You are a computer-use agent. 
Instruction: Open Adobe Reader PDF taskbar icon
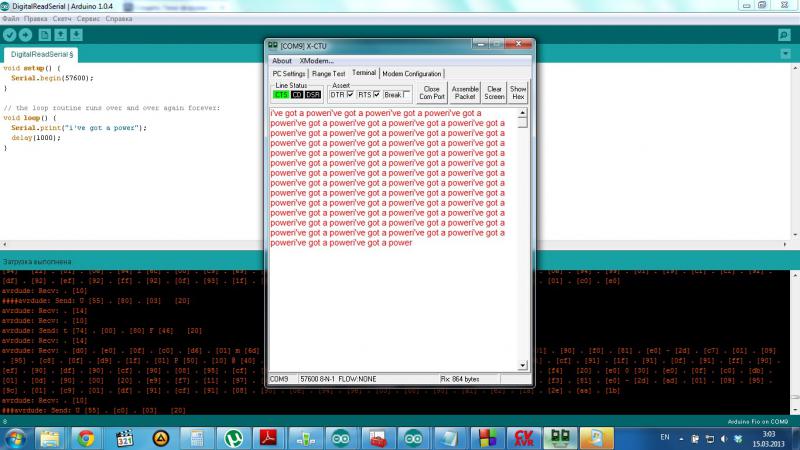click(269, 438)
